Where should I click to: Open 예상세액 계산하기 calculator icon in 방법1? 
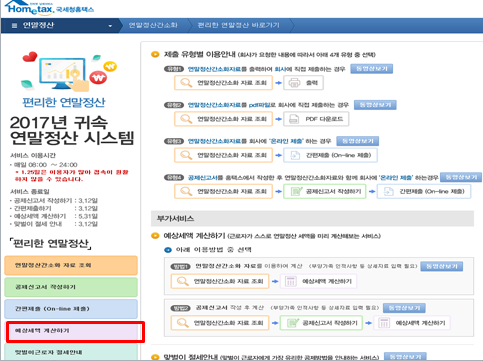pyautogui.click(x=318, y=281)
